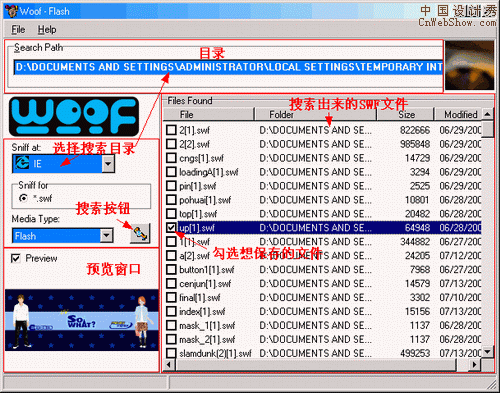
Task: Toggle the Preview checkbox
Action: point(16,258)
